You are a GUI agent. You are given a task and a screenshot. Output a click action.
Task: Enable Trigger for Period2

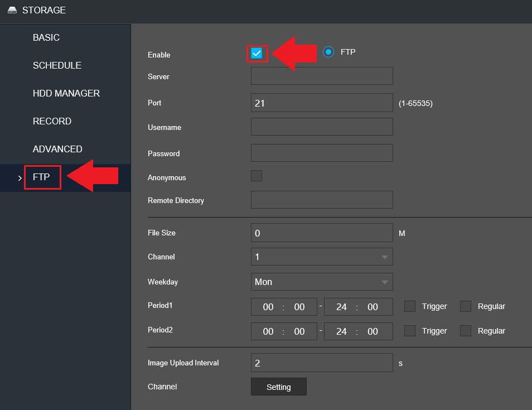410,331
